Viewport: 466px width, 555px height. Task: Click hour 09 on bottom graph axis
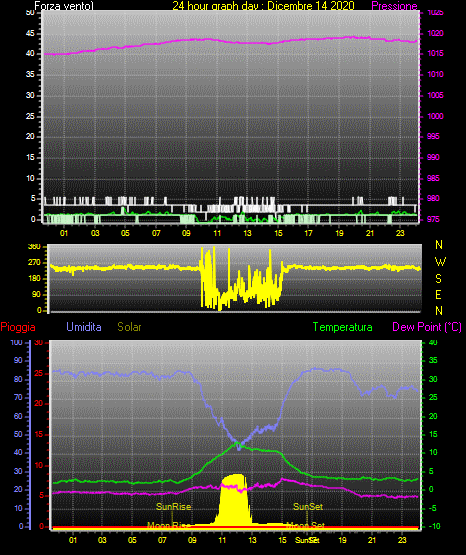pos(192,540)
